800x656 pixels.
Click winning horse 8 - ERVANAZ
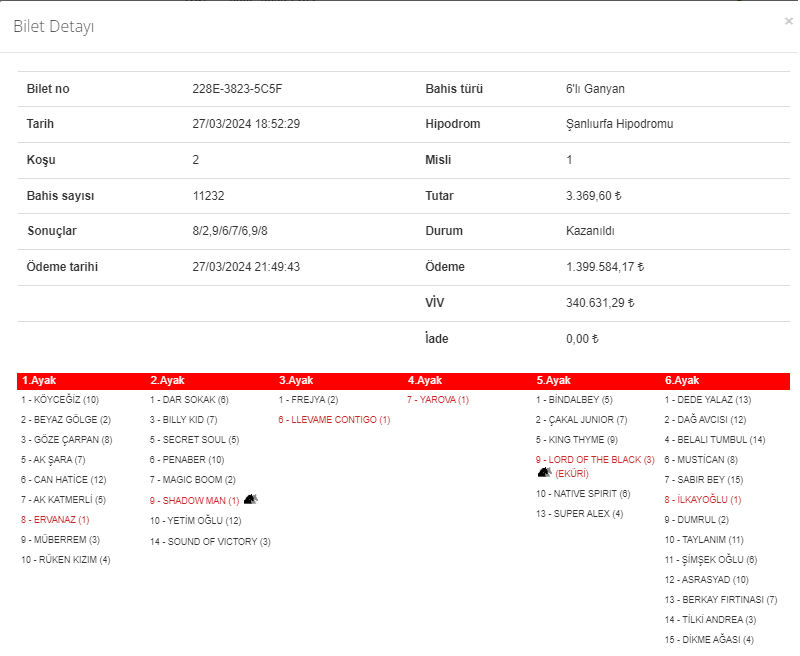(55, 520)
